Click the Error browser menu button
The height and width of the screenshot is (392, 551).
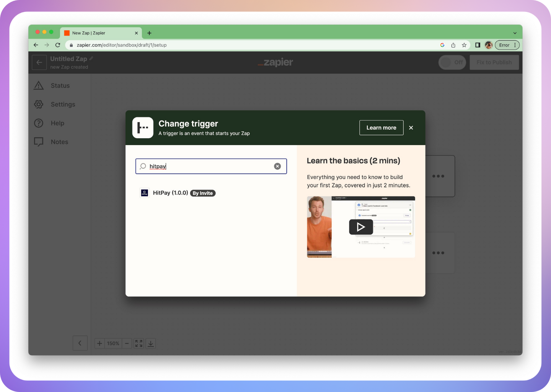click(507, 45)
